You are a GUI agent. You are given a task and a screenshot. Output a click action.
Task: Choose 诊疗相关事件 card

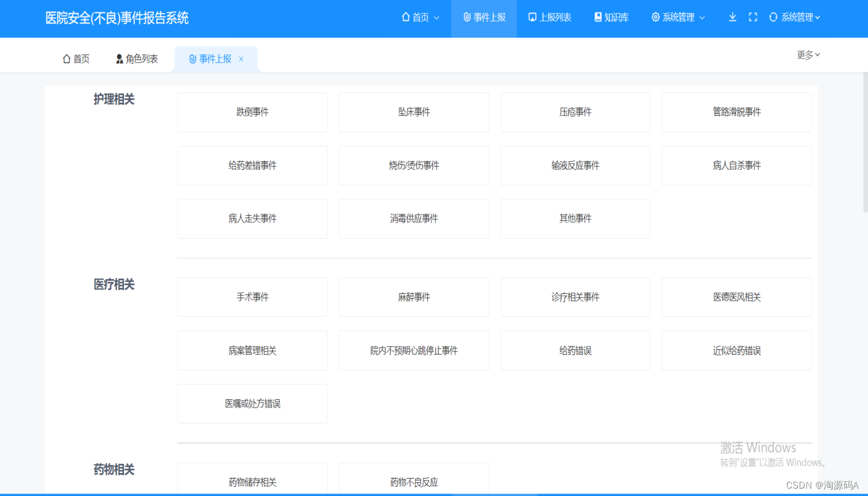[575, 298]
